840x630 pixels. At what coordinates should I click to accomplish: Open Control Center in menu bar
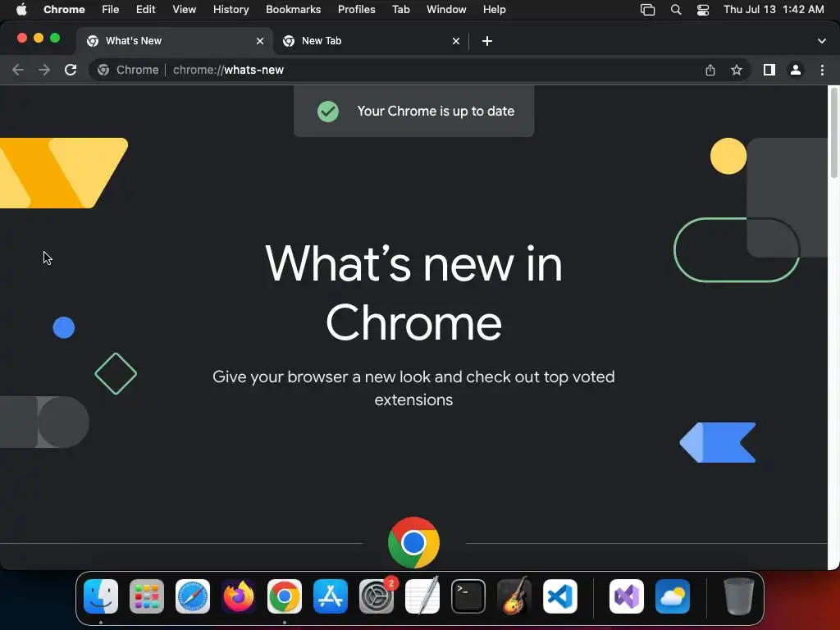click(x=703, y=10)
